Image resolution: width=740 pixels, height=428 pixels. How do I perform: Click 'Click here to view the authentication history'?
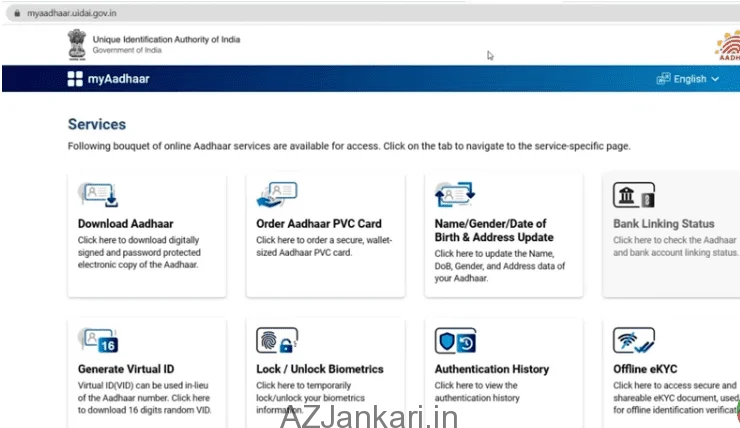click(x=477, y=392)
